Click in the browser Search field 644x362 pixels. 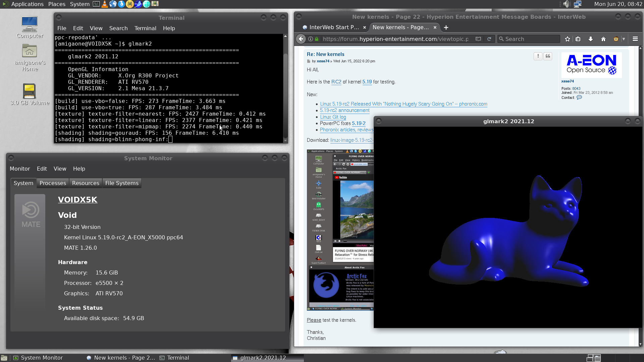pyautogui.click(x=529, y=39)
